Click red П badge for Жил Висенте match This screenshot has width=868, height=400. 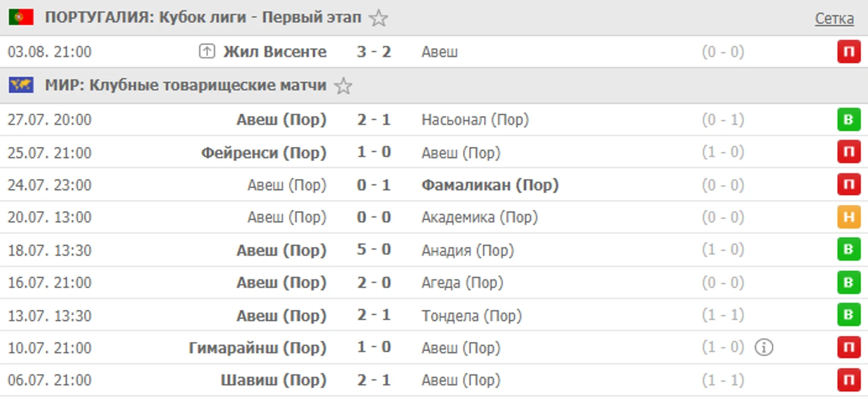(849, 52)
